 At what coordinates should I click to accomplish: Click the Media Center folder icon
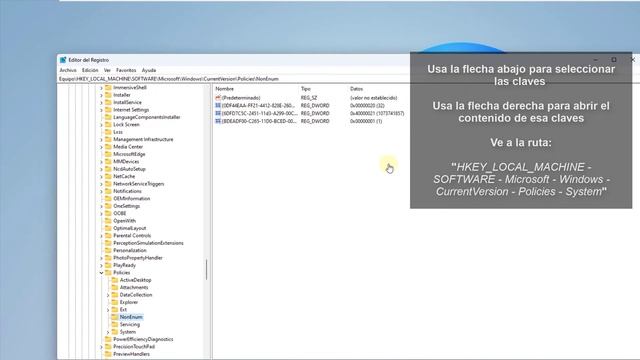click(108, 147)
